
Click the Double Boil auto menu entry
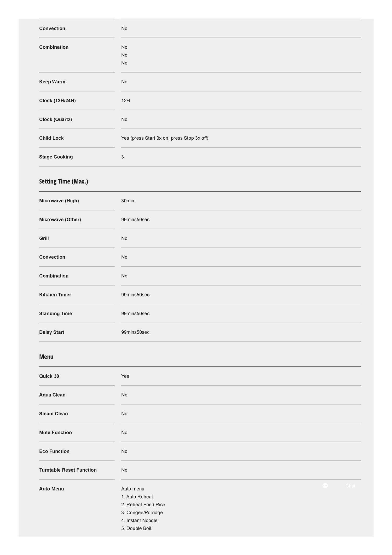[136, 528]
